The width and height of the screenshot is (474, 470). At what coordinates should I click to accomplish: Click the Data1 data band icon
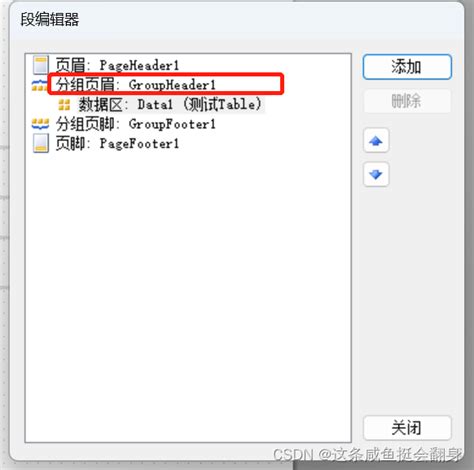pyautogui.click(x=64, y=105)
